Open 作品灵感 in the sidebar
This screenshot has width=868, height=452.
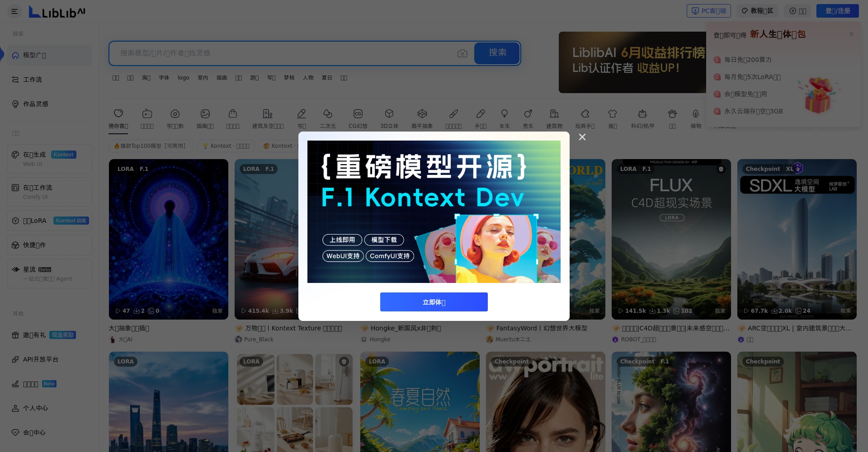pos(50,104)
